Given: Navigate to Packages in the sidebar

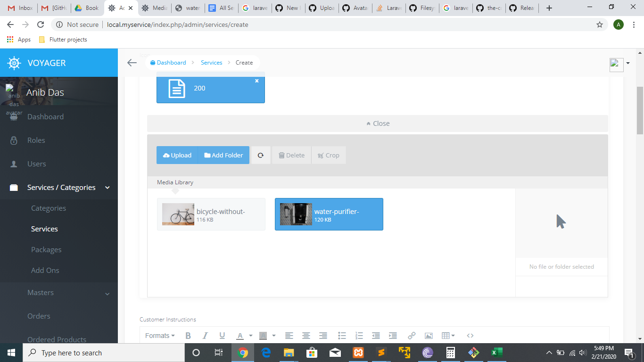Looking at the screenshot, I should click(46, 249).
